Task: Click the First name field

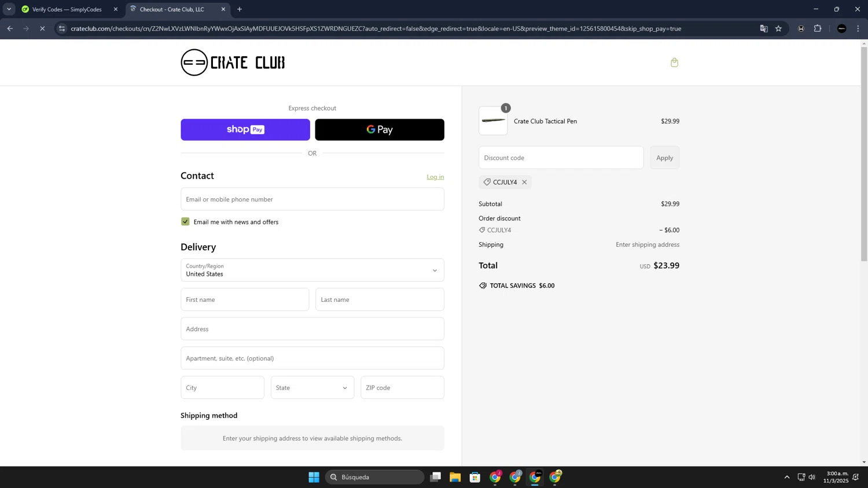Action: [245, 300]
